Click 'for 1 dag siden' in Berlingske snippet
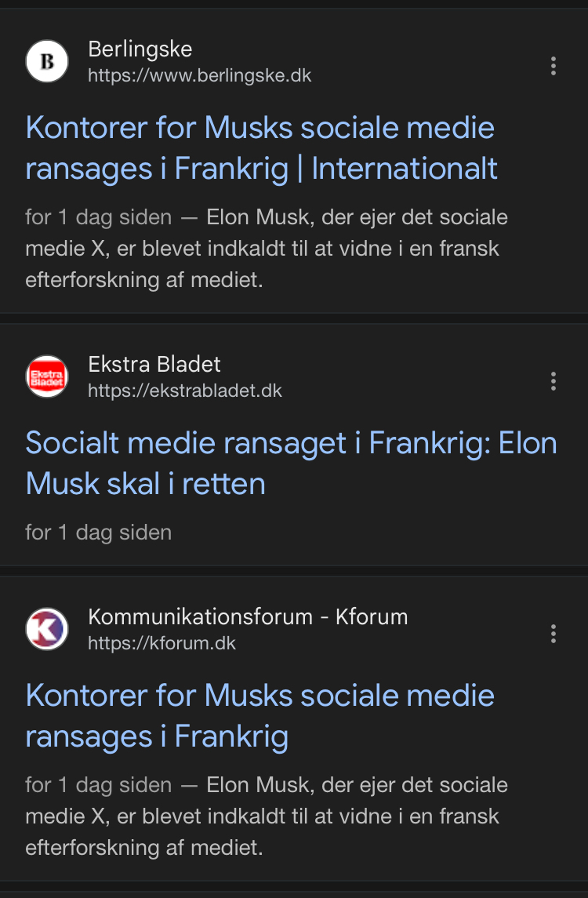The image size is (588, 898). pos(98,217)
